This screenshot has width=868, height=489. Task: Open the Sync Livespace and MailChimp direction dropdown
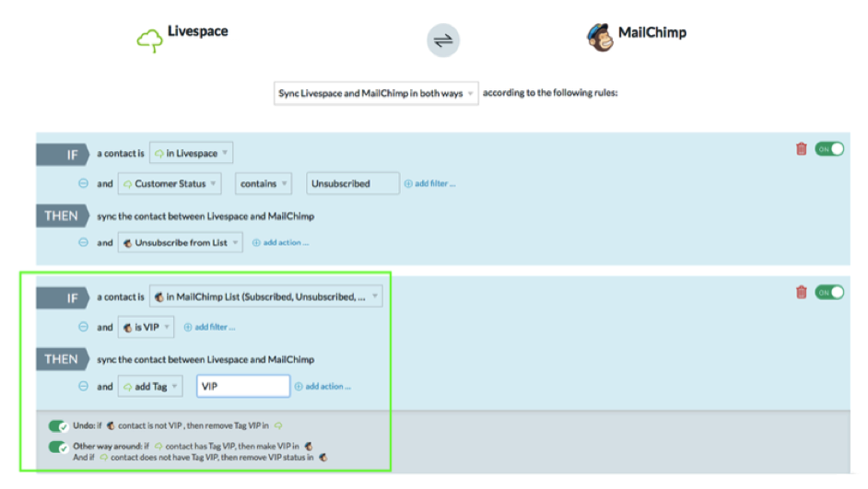pyautogui.click(x=376, y=94)
